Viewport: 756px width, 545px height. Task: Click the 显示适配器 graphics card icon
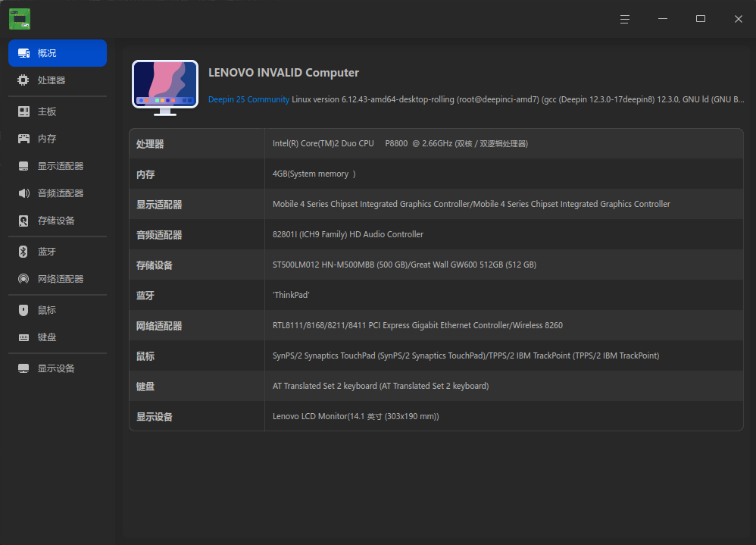23,166
